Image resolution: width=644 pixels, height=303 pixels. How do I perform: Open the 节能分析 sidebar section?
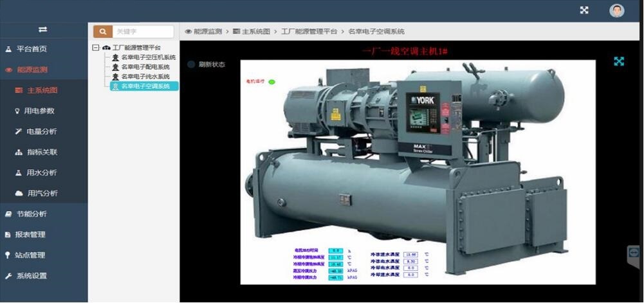pos(32,214)
